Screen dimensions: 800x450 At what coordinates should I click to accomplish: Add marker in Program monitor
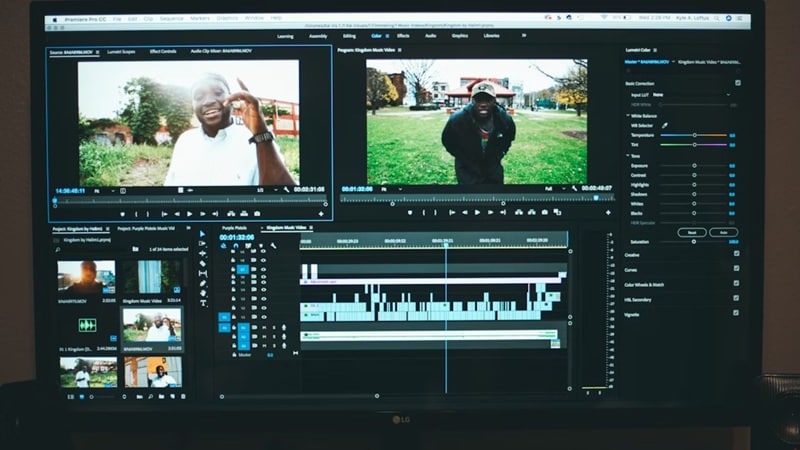pyautogui.click(x=410, y=212)
